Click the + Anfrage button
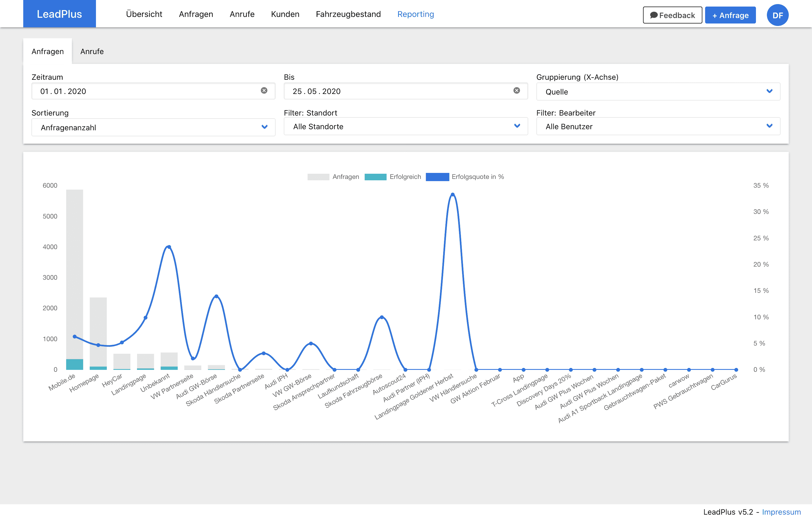 (730, 15)
